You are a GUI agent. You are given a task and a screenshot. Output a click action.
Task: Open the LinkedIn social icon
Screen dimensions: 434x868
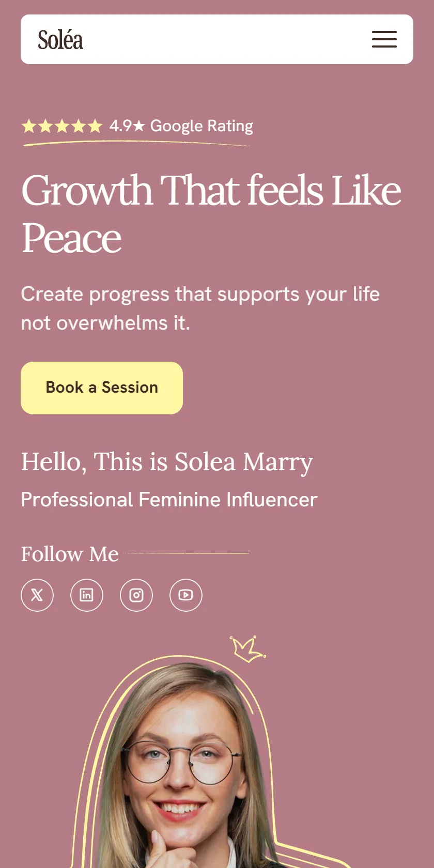click(x=87, y=595)
